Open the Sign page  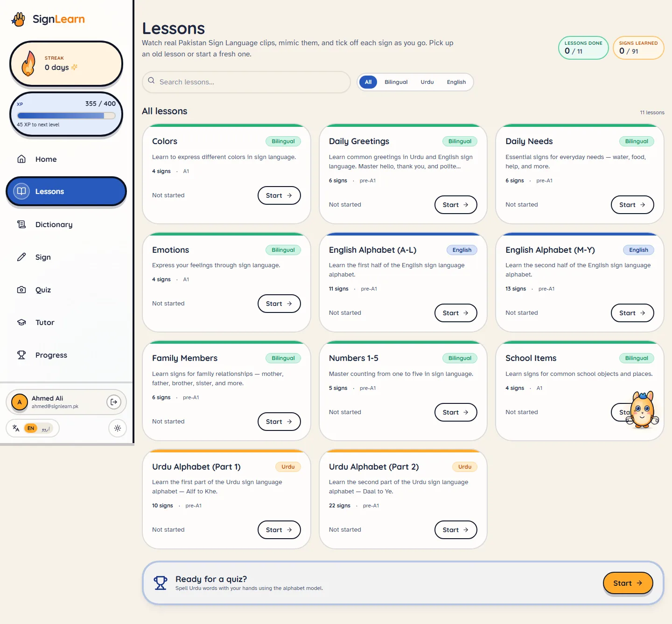pyautogui.click(x=66, y=257)
